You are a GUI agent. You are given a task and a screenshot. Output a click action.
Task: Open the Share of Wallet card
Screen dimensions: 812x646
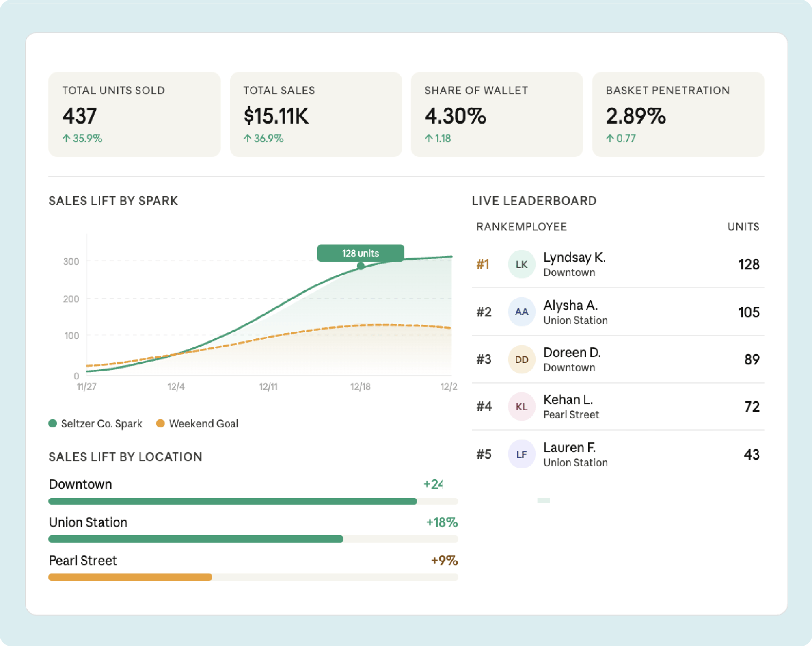tap(497, 115)
